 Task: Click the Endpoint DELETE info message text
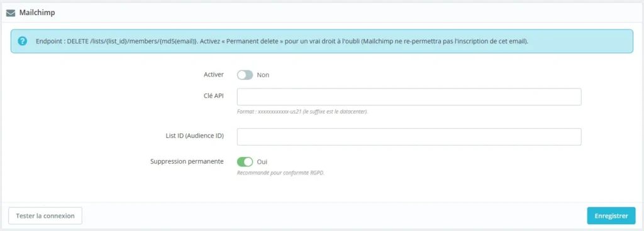pyautogui.click(x=282, y=41)
